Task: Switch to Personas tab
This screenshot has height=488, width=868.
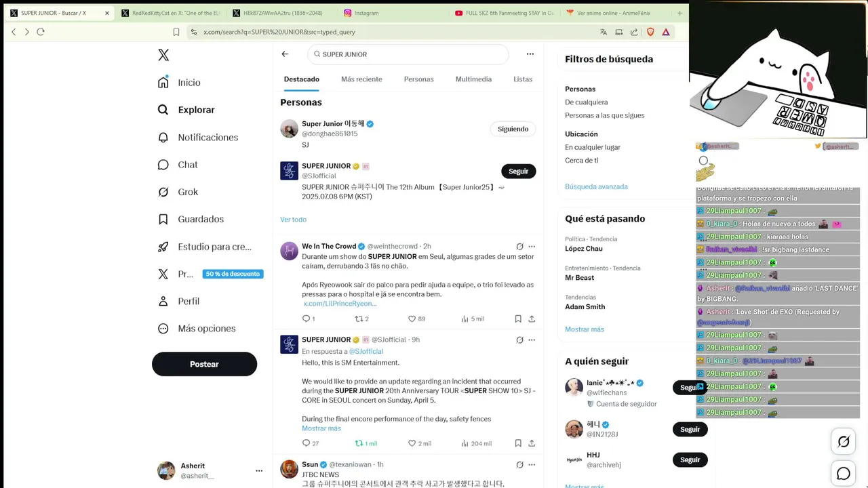Action: [x=418, y=79]
